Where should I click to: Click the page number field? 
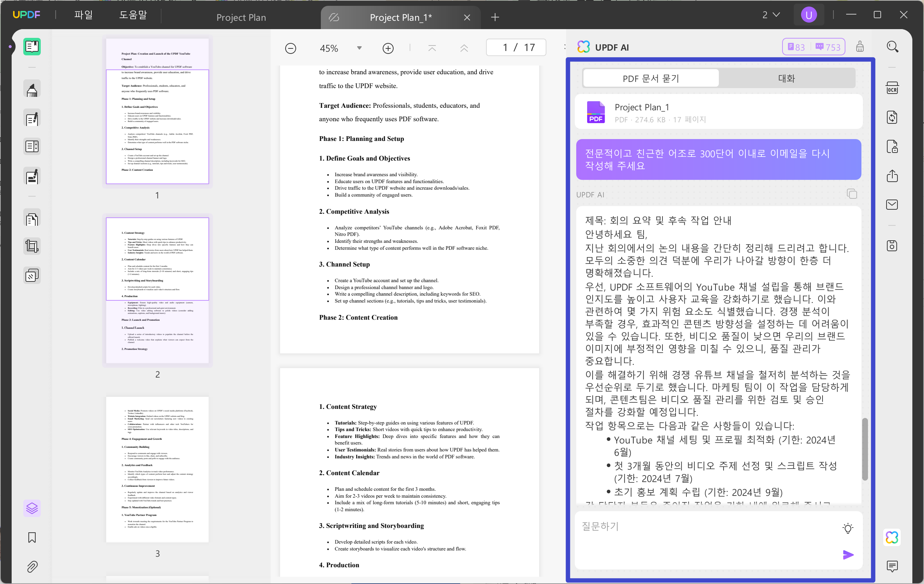516,48
